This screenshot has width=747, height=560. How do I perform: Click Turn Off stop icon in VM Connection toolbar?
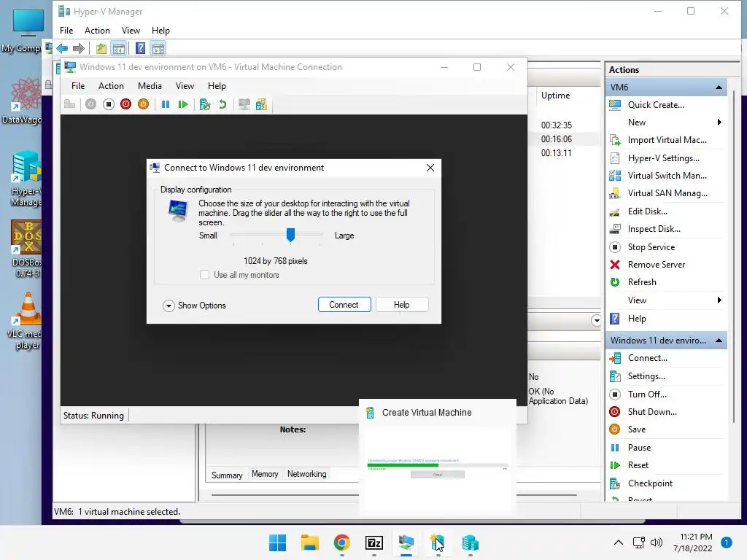pos(109,104)
